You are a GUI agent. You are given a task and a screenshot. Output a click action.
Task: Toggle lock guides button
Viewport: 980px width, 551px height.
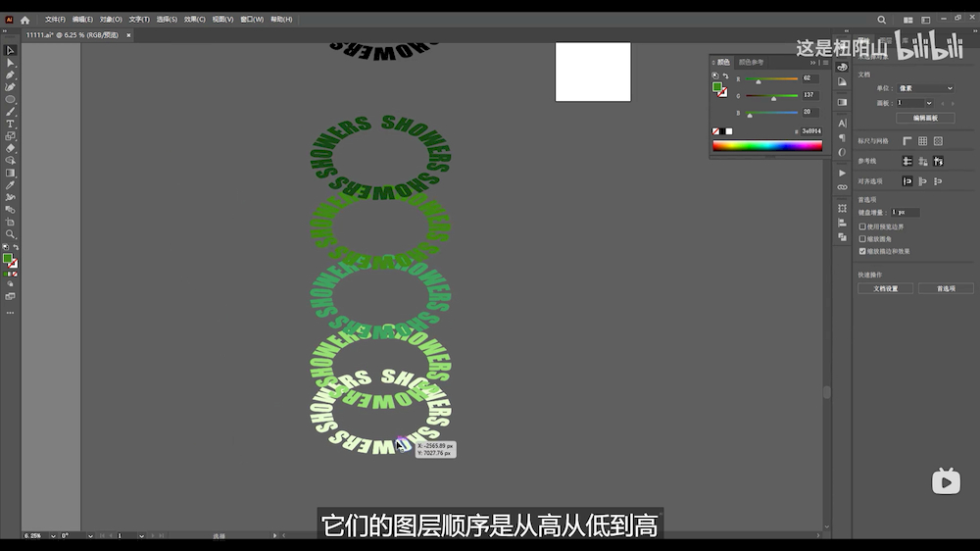click(922, 162)
